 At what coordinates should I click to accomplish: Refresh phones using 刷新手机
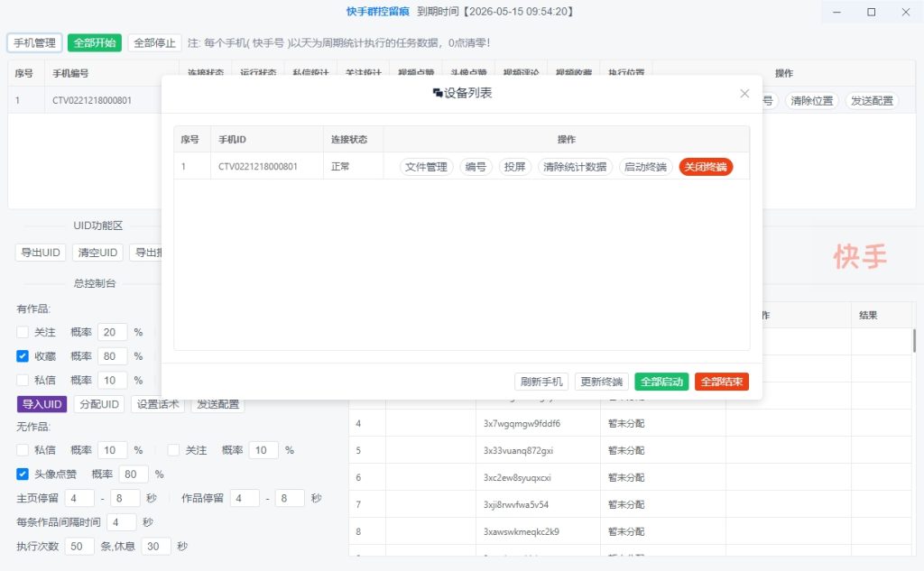(541, 382)
